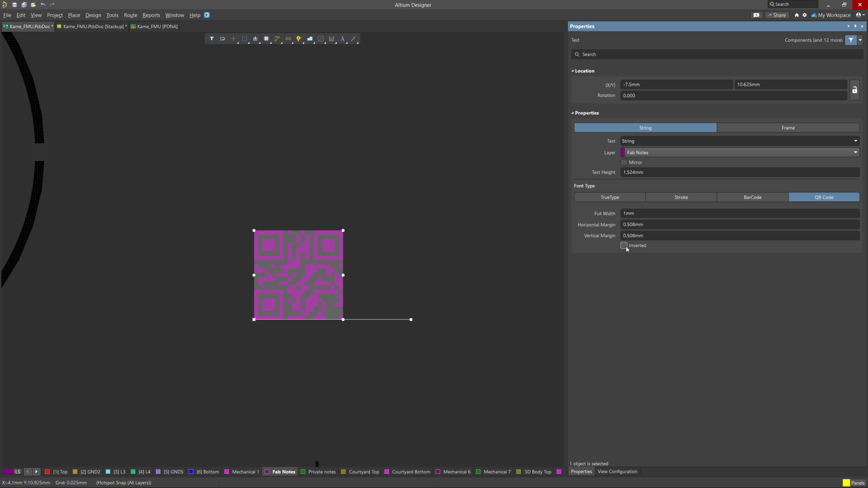Click the greyed-out connection tool in Active Bar

[x=321, y=39]
